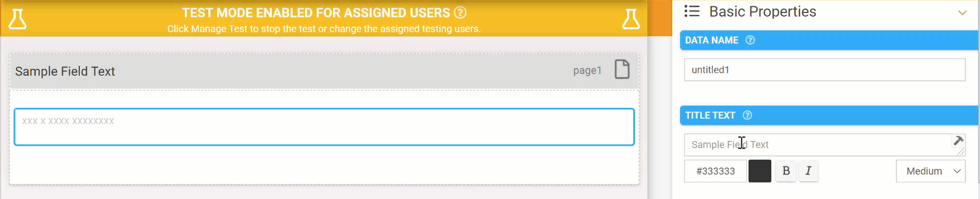Click the #333333 hex color field

[715, 171]
